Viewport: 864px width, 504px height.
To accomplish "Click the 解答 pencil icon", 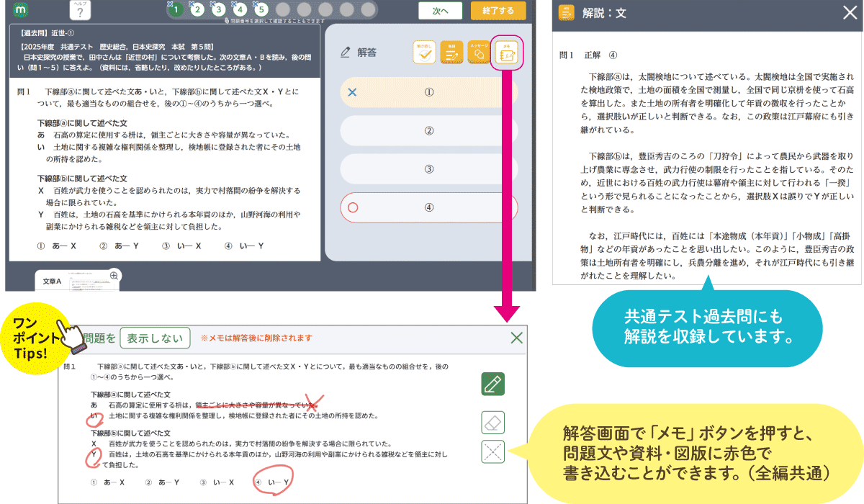I will coord(346,53).
